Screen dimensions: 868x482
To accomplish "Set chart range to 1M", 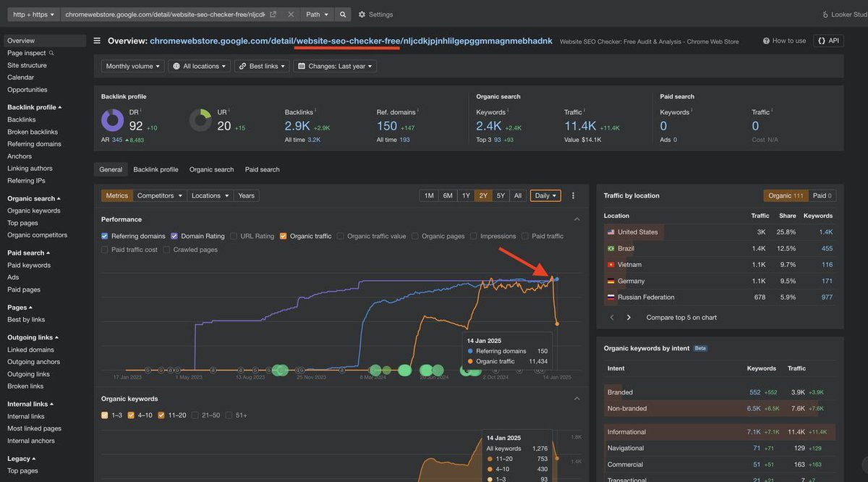I will tap(429, 195).
